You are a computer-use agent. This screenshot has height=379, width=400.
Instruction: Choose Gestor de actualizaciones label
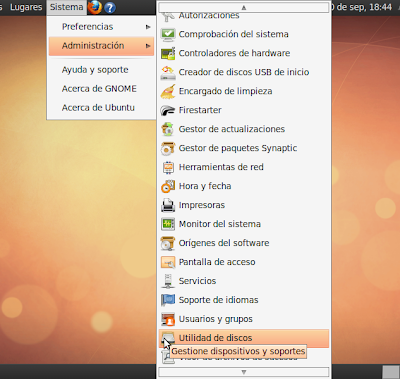pos(232,129)
